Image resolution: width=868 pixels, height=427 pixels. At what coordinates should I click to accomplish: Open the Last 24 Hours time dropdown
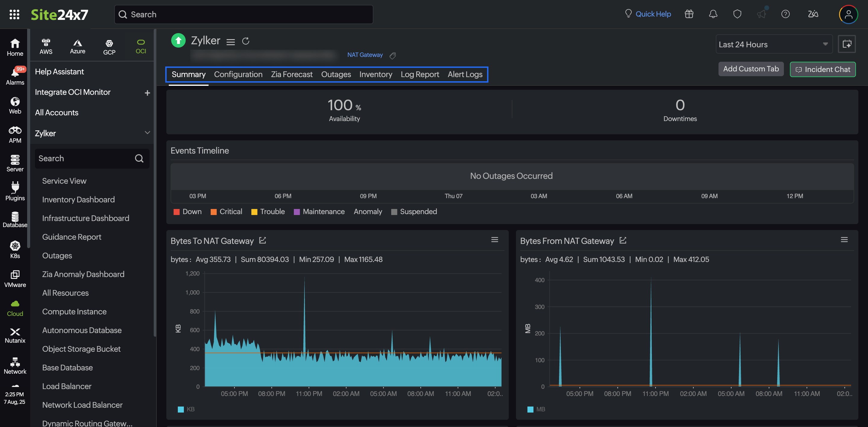point(773,44)
